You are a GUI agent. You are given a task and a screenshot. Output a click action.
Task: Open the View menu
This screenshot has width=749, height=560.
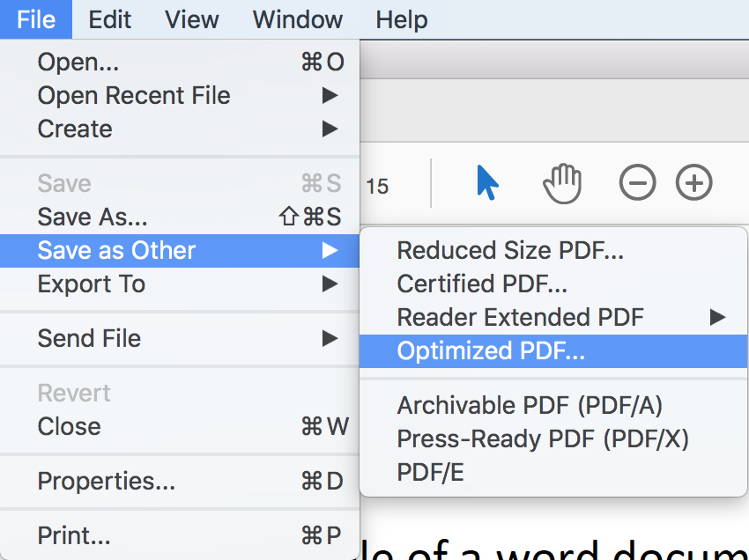(191, 19)
